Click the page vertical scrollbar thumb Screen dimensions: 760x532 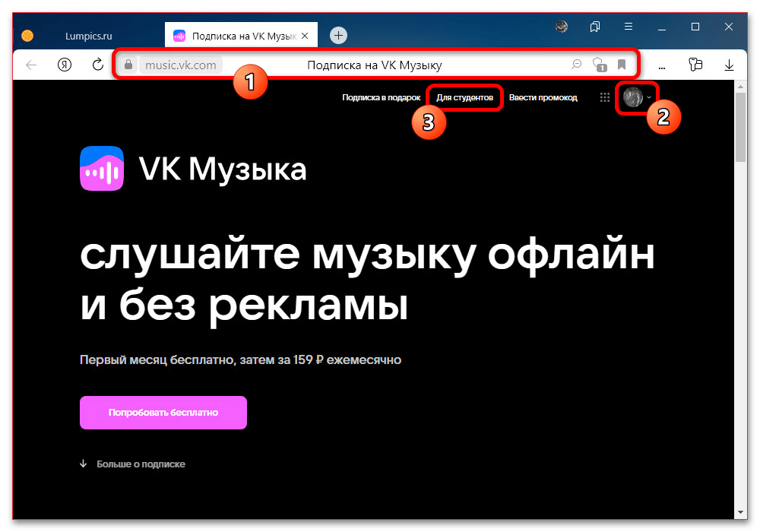(740, 127)
